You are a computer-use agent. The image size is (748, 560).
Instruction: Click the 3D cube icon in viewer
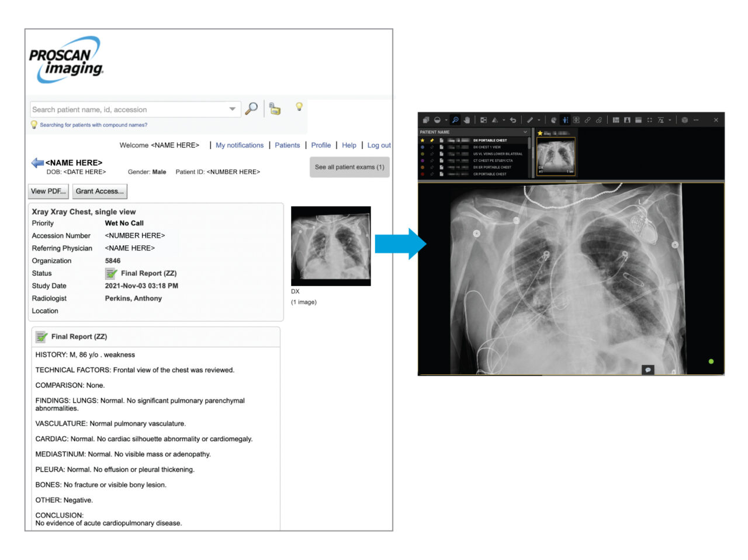(684, 120)
